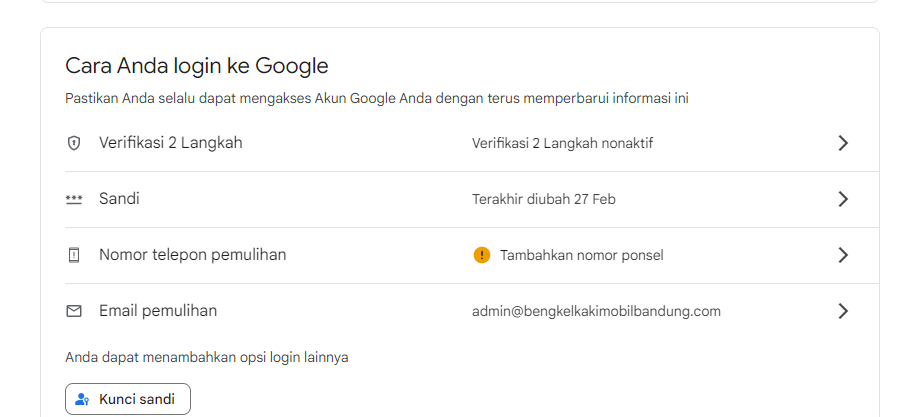Click the phone icon beside Nomor telepon pemulihan

74,255
